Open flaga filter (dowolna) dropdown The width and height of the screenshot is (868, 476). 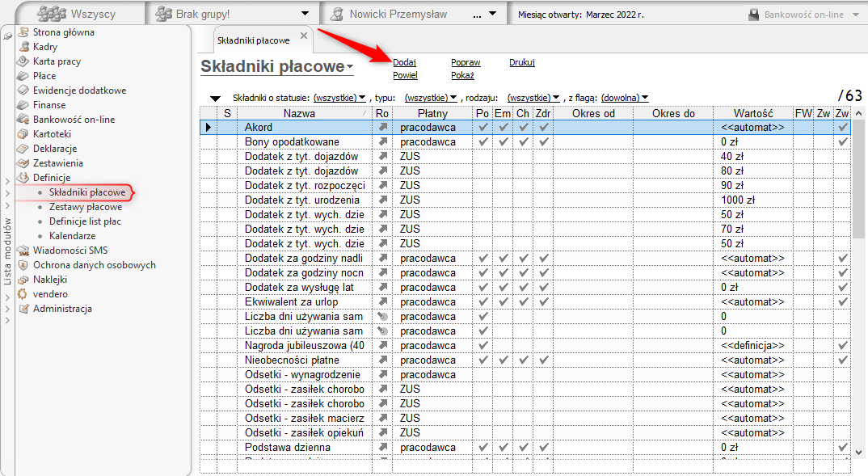click(x=625, y=98)
